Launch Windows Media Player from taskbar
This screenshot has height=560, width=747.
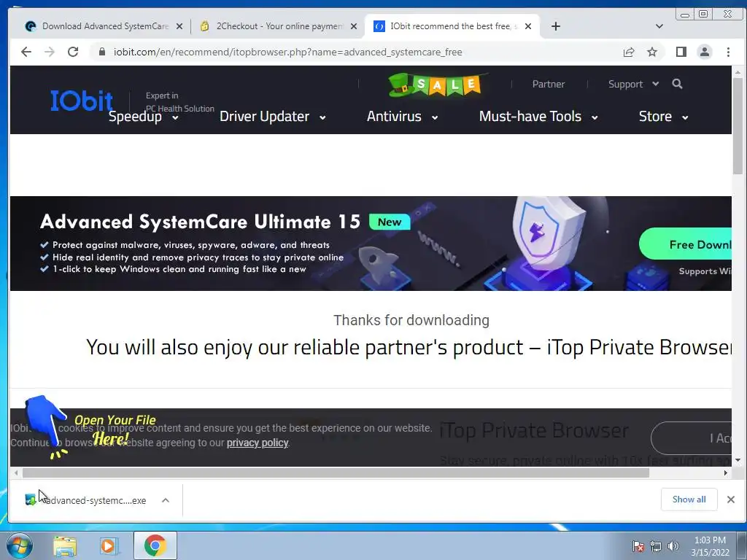[x=109, y=546]
